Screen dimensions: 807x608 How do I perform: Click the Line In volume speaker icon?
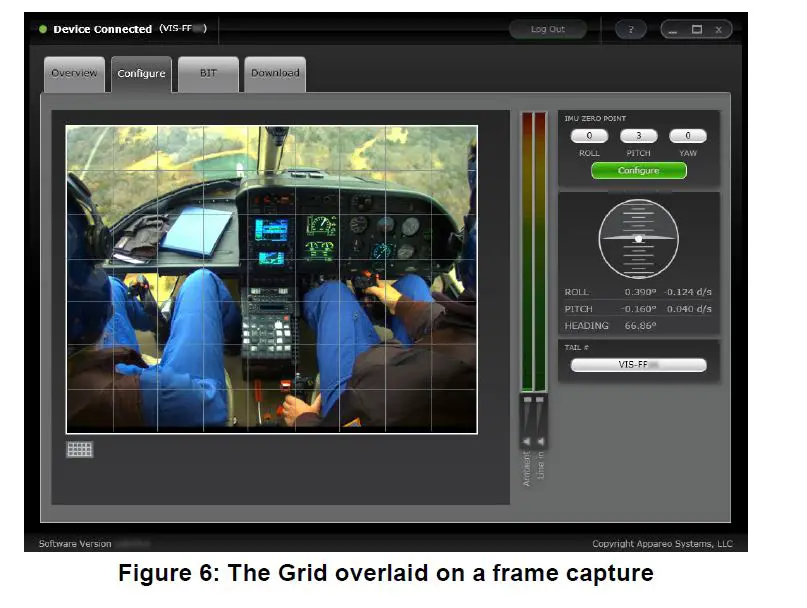click(541, 441)
